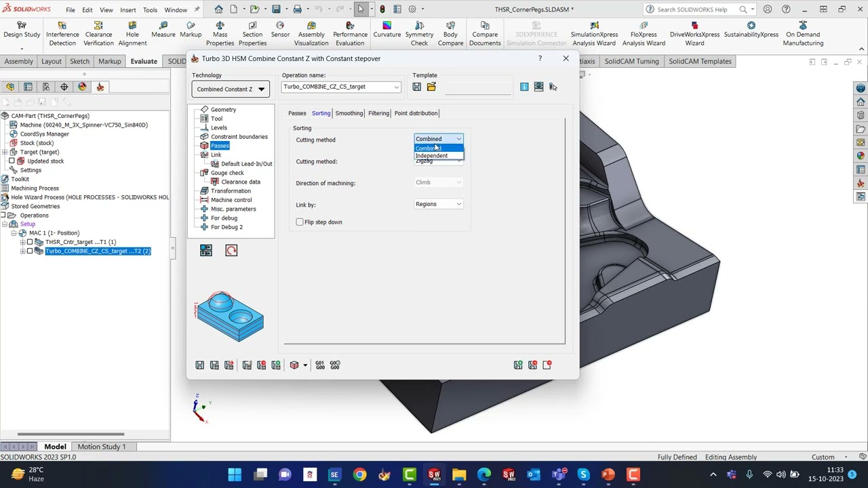Open the Symmetry Check tool

coord(419,34)
